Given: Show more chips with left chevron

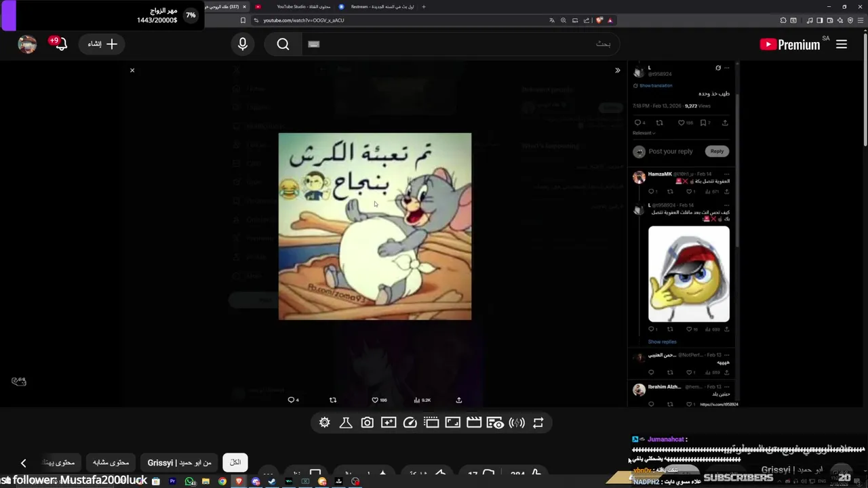Looking at the screenshot, I should (23, 463).
